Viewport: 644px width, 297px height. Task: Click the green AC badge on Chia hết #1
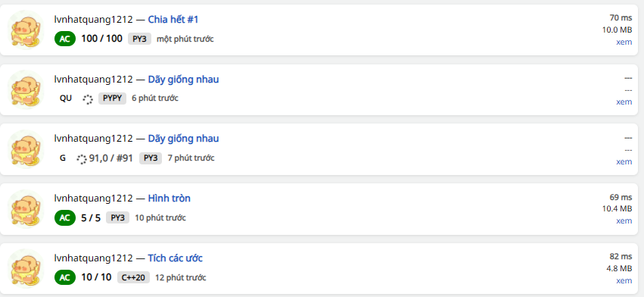[x=65, y=39]
